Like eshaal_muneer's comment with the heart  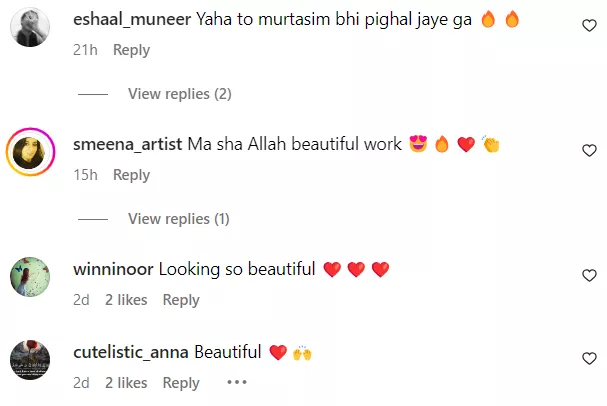coord(589,26)
